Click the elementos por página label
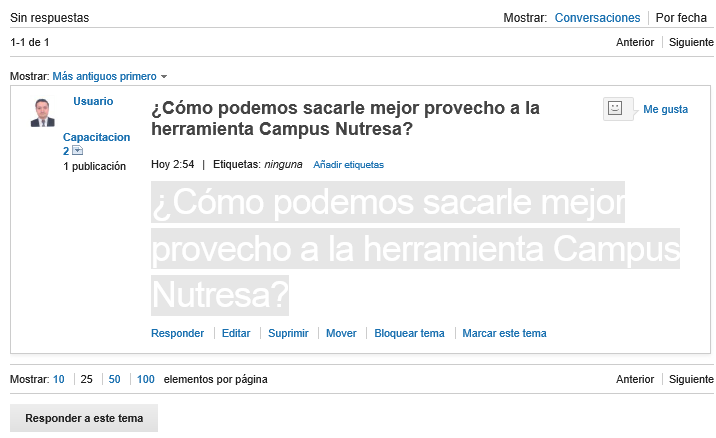This screenshot has width=716, height=438. [x=216, y=380]
